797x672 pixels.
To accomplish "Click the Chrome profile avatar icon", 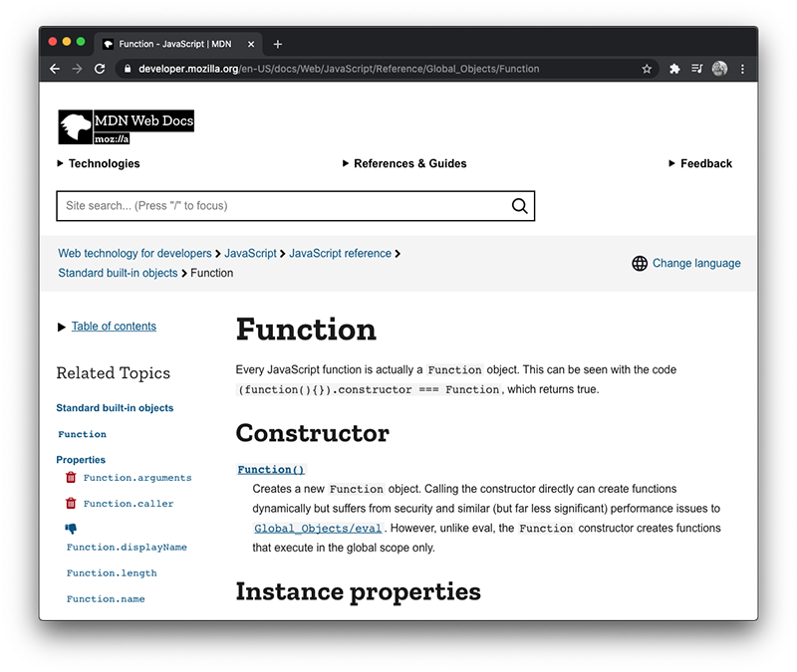I will [x=719, y=69].
